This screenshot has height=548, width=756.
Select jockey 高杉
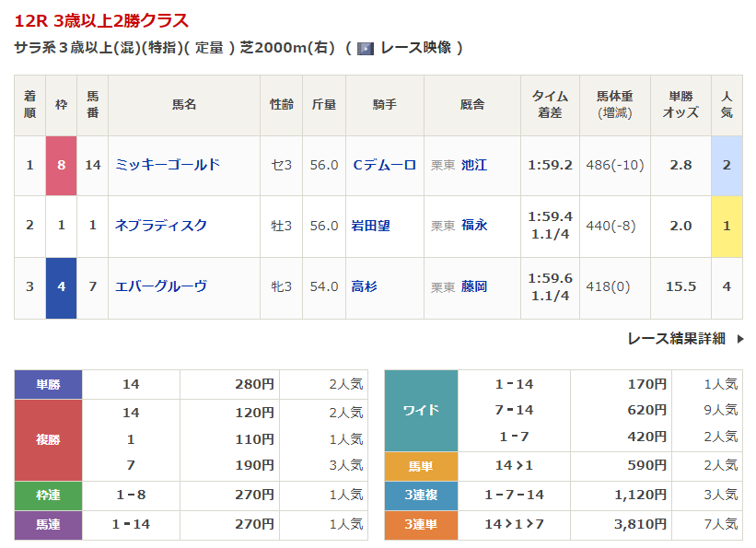click(x=364, y=286)
